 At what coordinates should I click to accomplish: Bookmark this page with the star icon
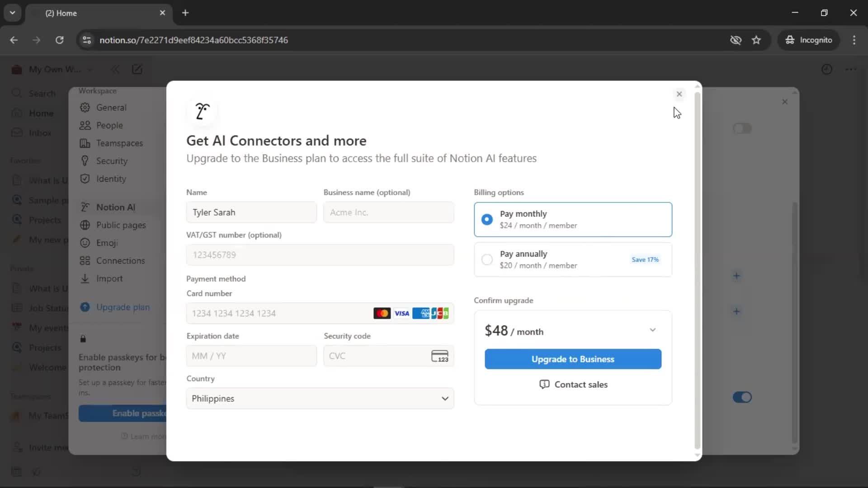click(x=756, y=40)
